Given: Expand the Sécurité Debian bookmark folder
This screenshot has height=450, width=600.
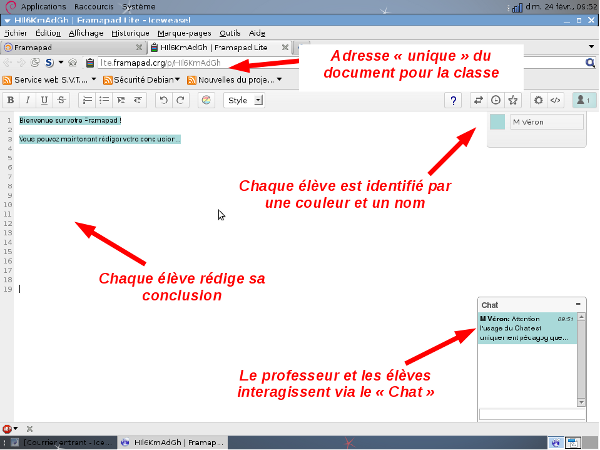Looking at the screenshot, I should click(x=148, y=79).
